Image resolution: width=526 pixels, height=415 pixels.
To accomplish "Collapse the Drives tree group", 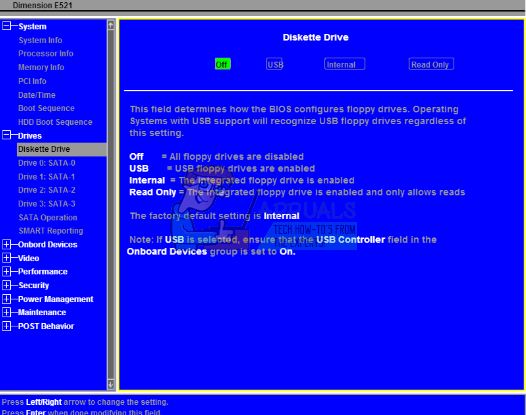I will (x=6, y=135).
